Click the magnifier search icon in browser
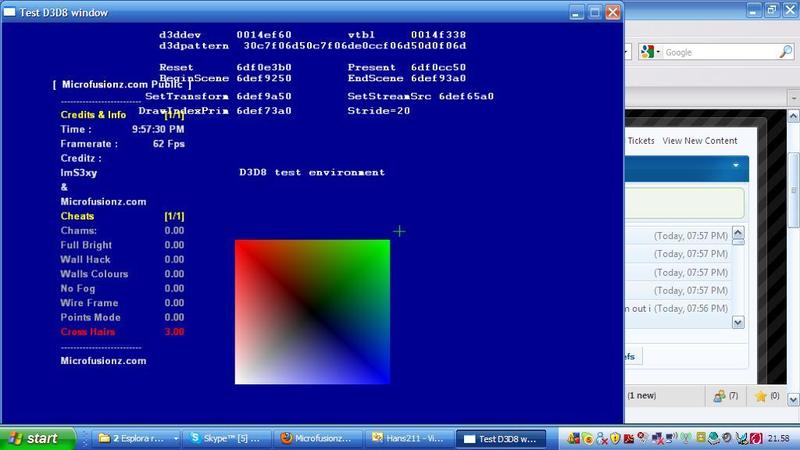Viewport: 800px width, 450px height. 786,52
